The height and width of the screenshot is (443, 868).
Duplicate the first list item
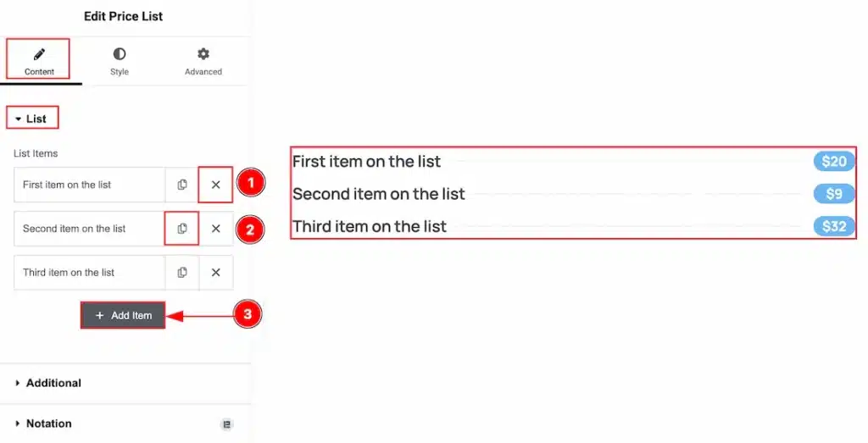click(x=182, y=185)
